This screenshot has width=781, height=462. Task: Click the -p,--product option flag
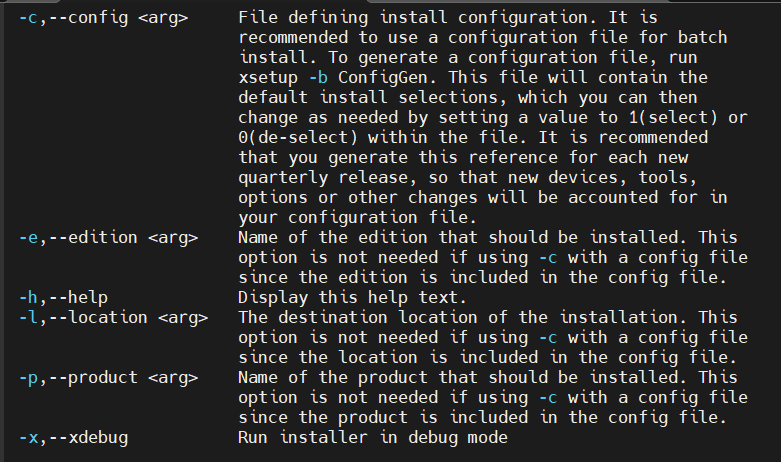(x=109, y=378)
